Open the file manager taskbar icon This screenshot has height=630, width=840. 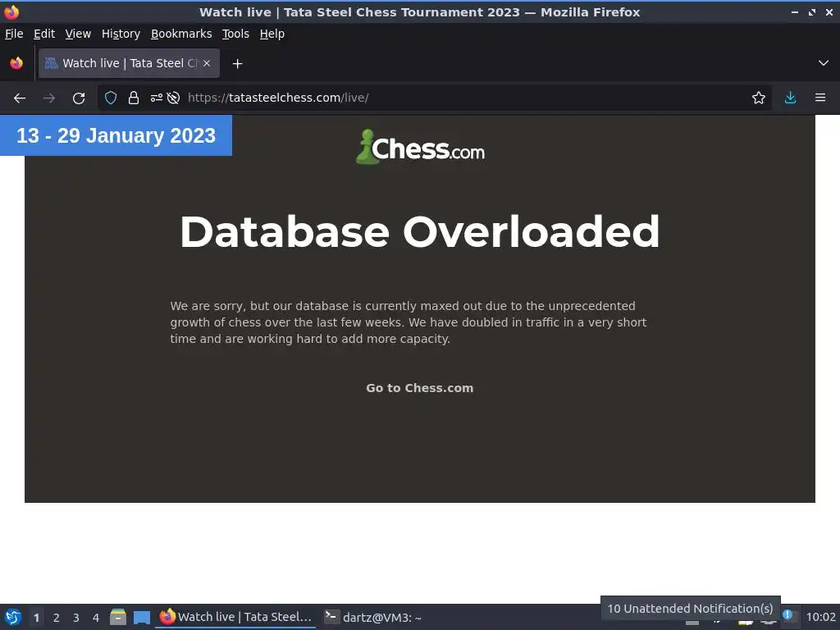pos(118,617)
